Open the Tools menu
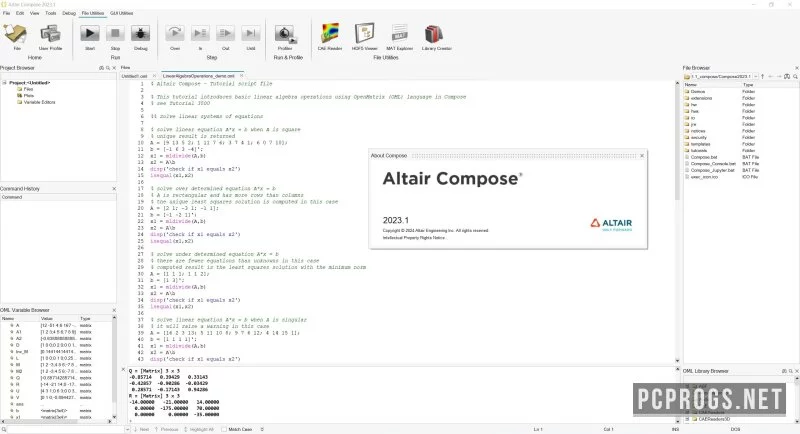This screenshot has width=800, height=434. click(51, 13)
